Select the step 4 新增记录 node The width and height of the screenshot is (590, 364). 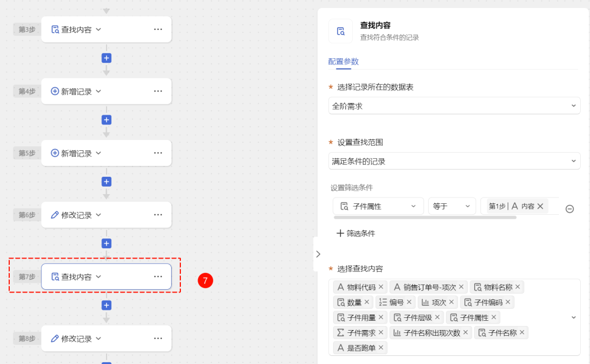(x=107, y=91)
